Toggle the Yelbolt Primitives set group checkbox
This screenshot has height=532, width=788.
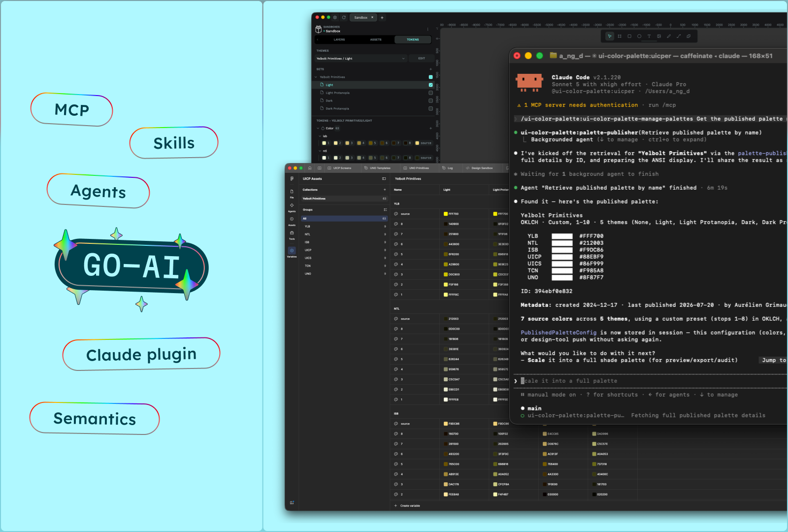(x=430, y=77)
